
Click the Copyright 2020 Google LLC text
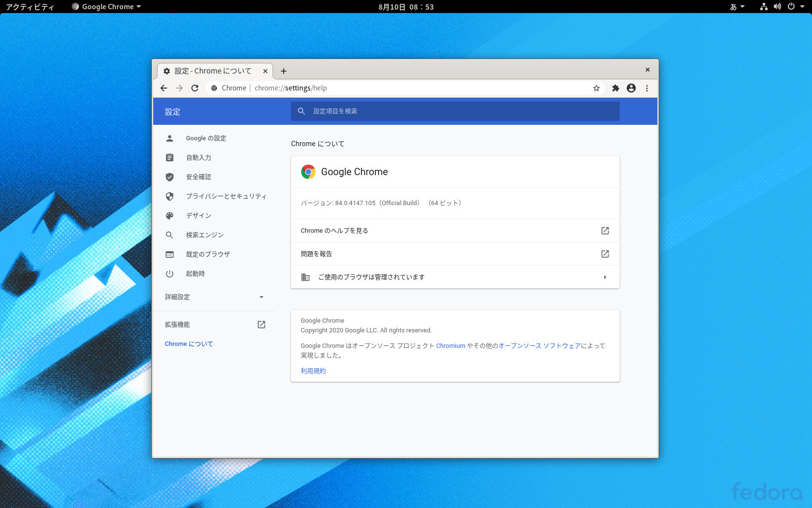pos(366,330)
